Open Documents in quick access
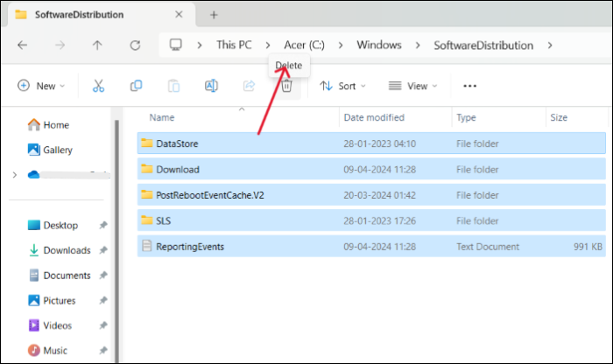 click(x=60, y=276)
